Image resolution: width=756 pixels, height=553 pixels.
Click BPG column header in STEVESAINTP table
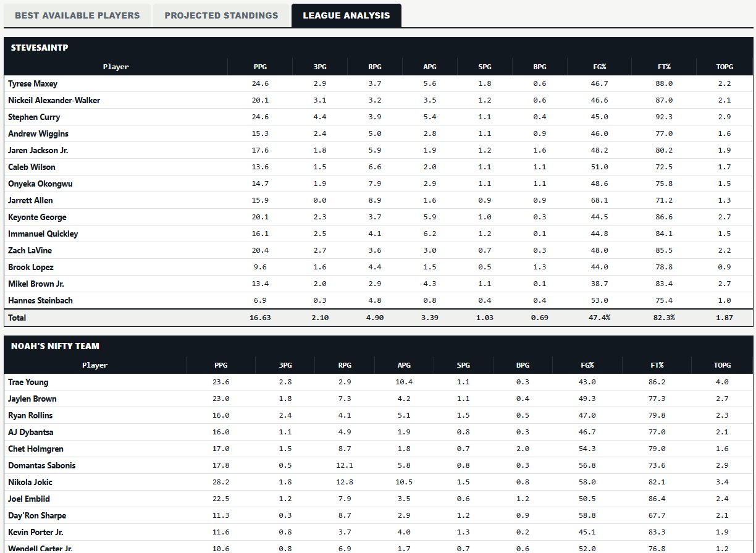pyautogui.click(x=540, y=67)
